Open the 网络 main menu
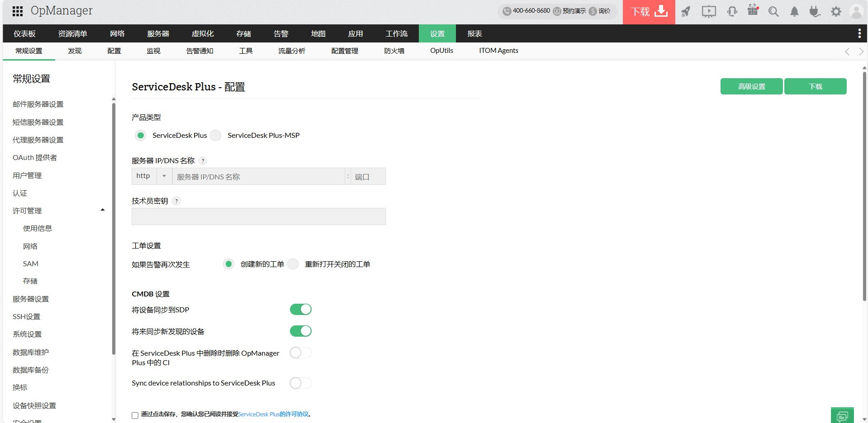 coord(117,33)
